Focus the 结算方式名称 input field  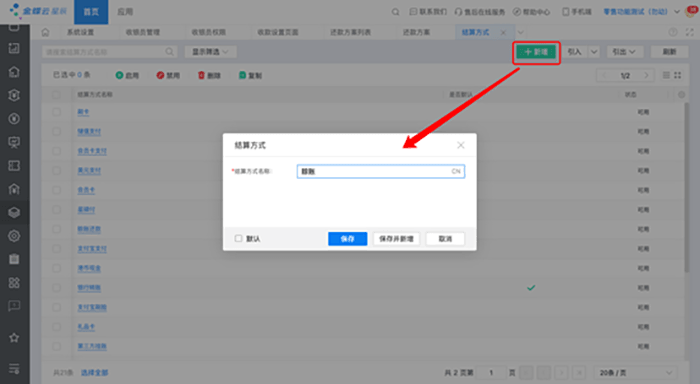380,171
